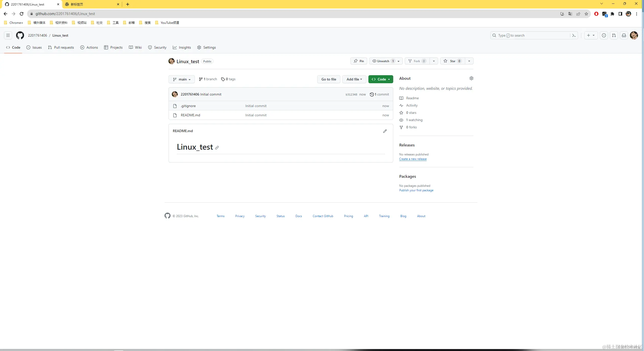The image size is (644, 351).
Task: Open About settings gear icon
Action: pyautogui.click(x=471, y=78)
